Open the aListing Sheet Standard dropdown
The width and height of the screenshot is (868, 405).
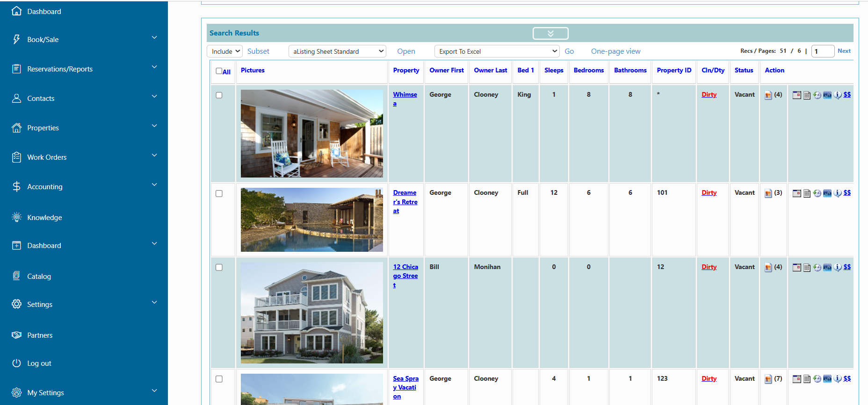click(337, 51)
